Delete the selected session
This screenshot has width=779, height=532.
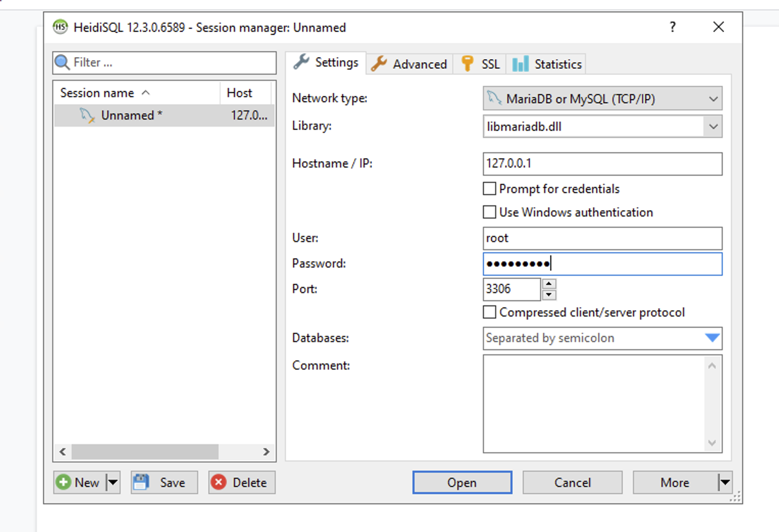tap(242, 482)
